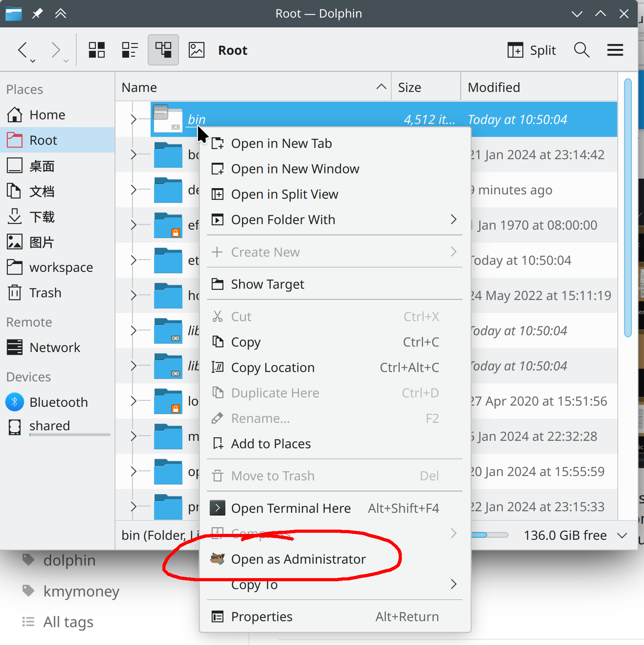The width and height of the screenshot is (644, 645).
Task: Select the Bluetooth device in sidebar
Action: coord(58,402)
